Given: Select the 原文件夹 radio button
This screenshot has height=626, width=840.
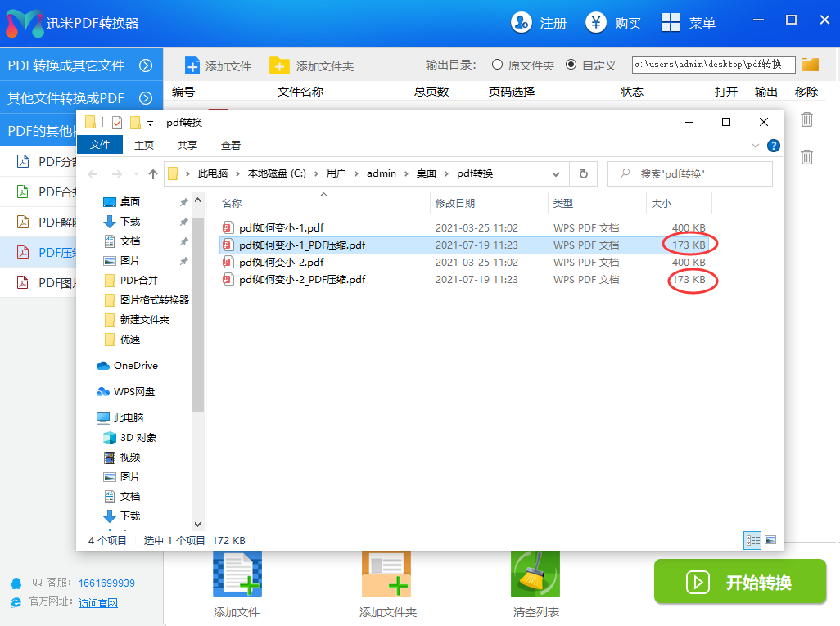Looking at the screenshot, I should [x=497, y=65].
